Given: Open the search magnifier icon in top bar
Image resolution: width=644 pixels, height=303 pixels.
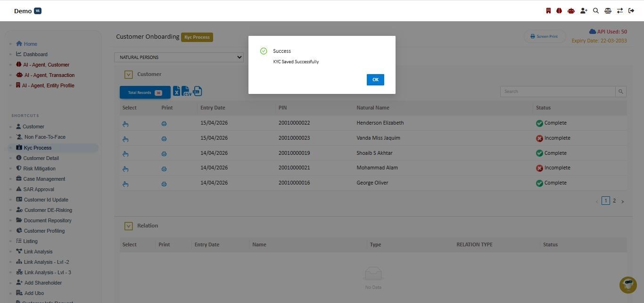Looking at the screenshot, I should (596, 10).
